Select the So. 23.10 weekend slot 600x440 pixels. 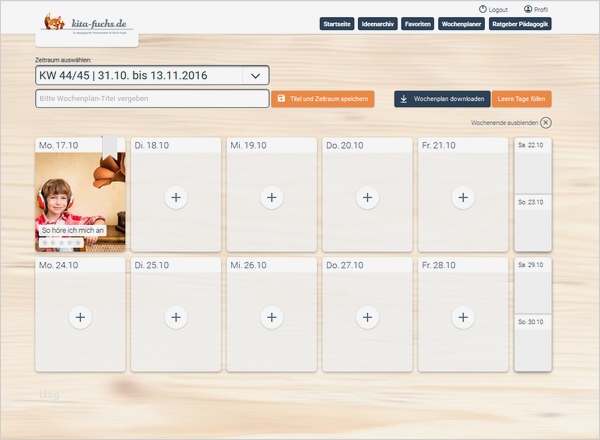coord(533,223)
